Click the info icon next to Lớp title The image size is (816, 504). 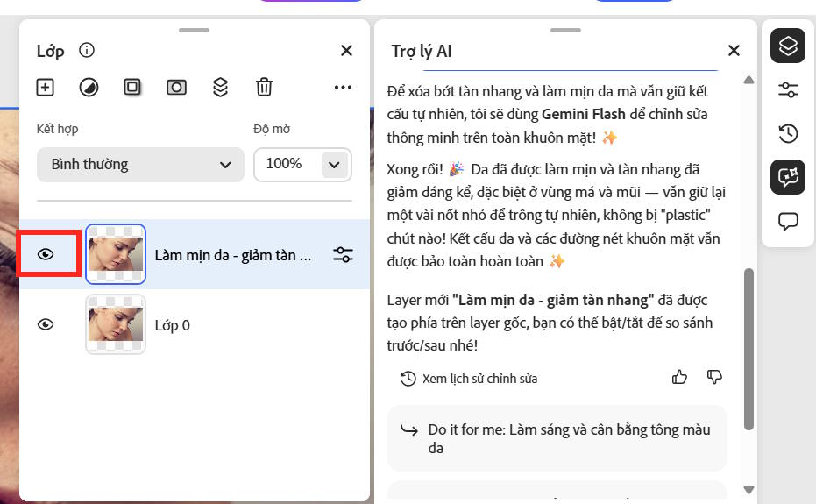pyautogui.click(x=87, y=51)
